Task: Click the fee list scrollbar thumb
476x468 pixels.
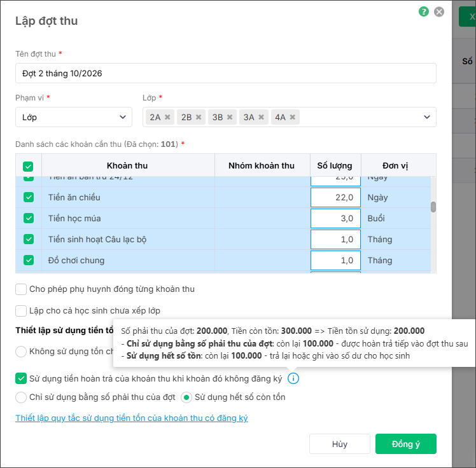Action: pyautogui.click(x=433, y=207)
